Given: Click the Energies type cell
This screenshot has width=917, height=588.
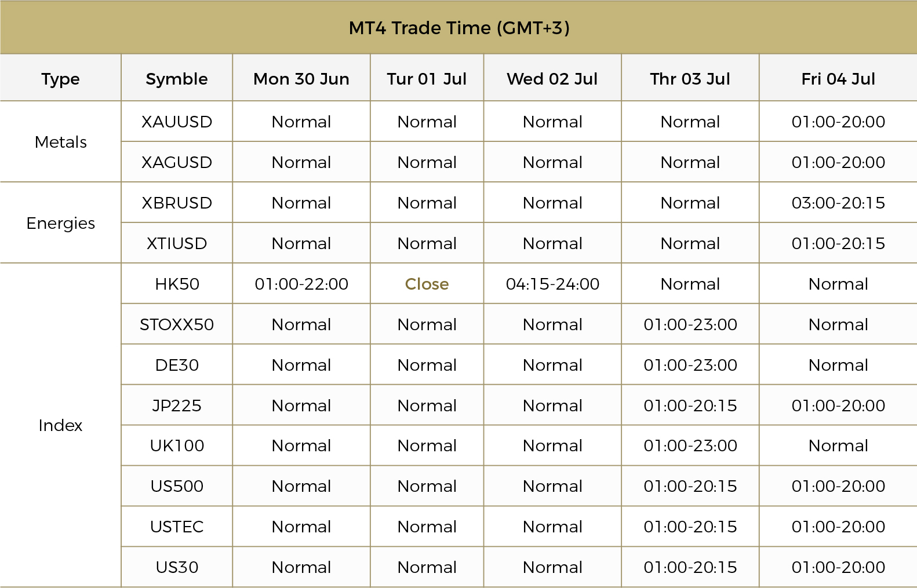Looking at the screenshot, I should pos(60,223).
